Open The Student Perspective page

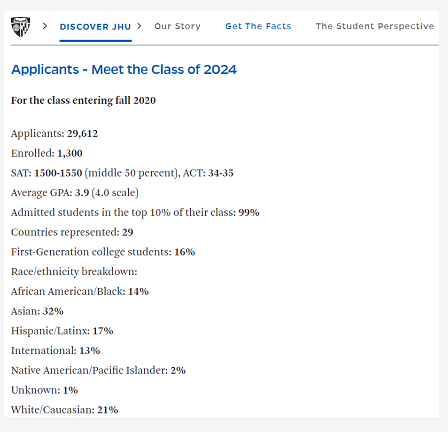tap(375, 26)
